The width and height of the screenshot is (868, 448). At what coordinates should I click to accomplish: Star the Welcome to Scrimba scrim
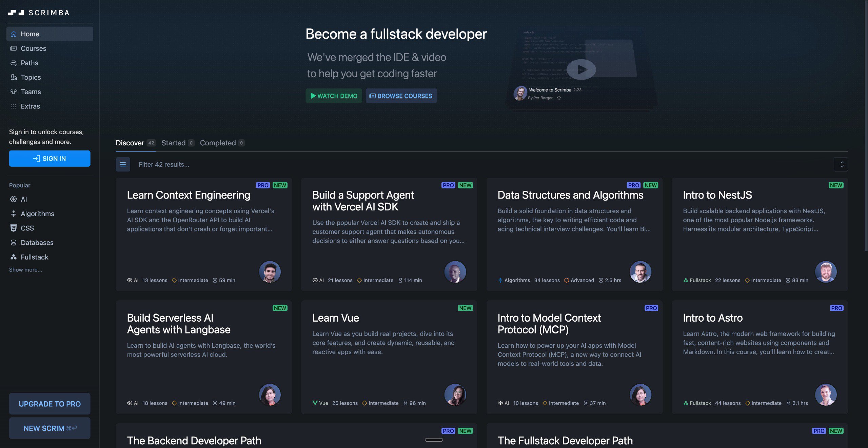pyautogui.click(x=559, y=98)
